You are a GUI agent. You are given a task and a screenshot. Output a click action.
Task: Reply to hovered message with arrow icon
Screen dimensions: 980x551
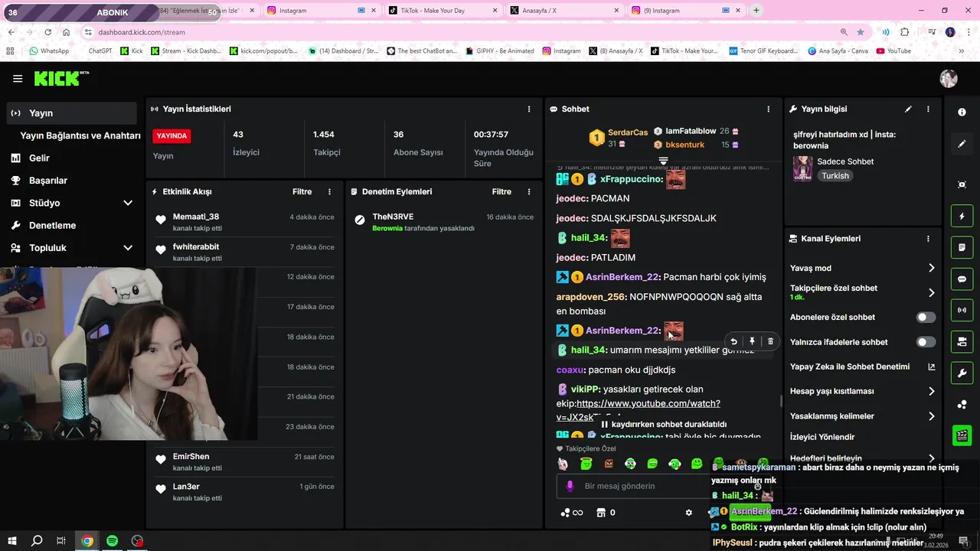click(x=733, y=341)
